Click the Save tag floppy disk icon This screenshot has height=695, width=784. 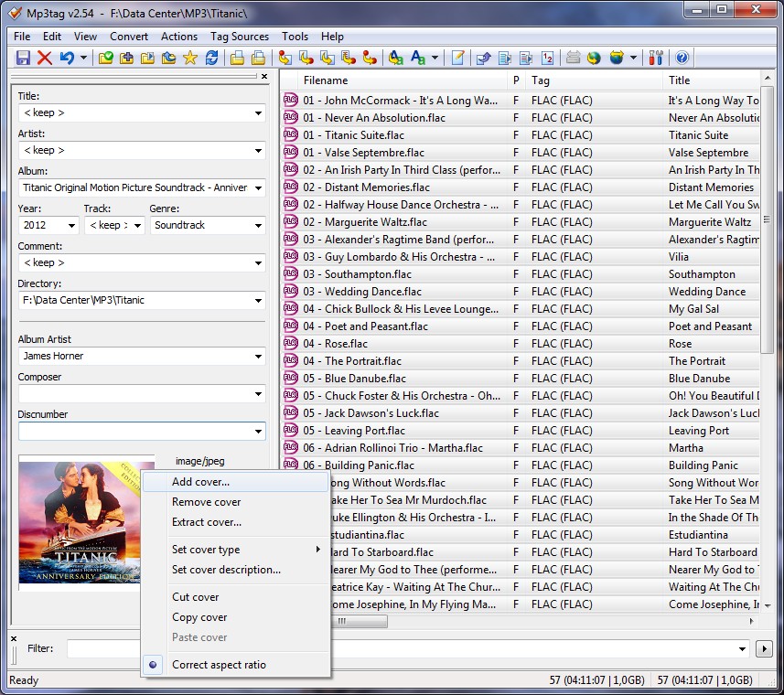click(23, 58)
